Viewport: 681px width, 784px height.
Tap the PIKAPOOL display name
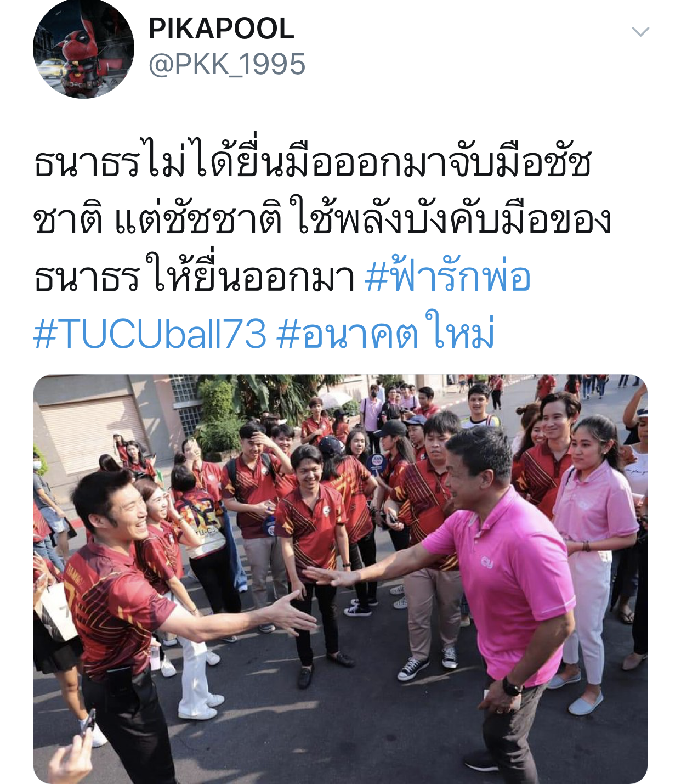(221, 29)
